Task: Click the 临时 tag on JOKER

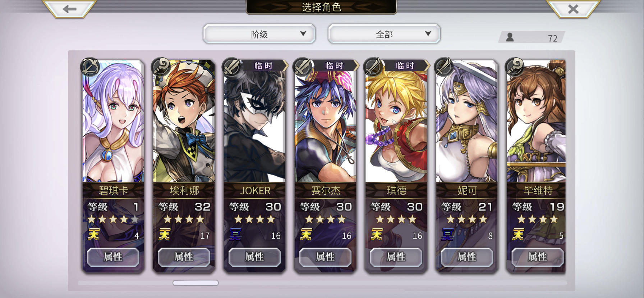Action: click(264, 66)
